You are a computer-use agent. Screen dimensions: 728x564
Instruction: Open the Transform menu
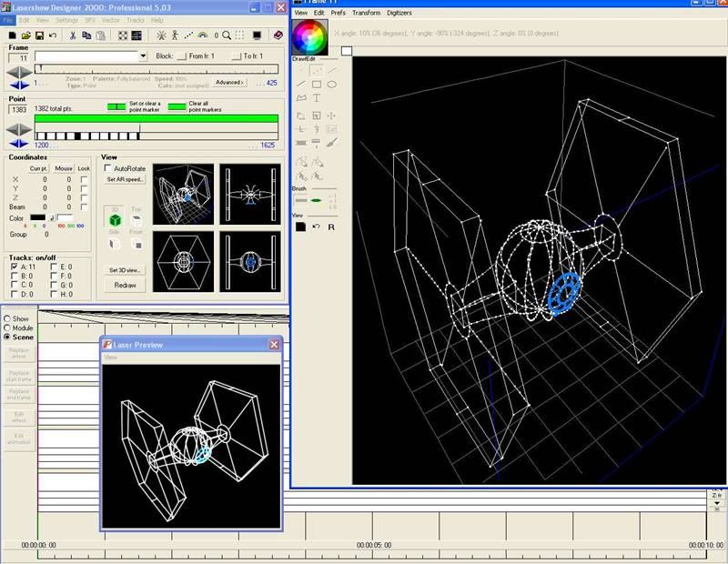point(366,14)
